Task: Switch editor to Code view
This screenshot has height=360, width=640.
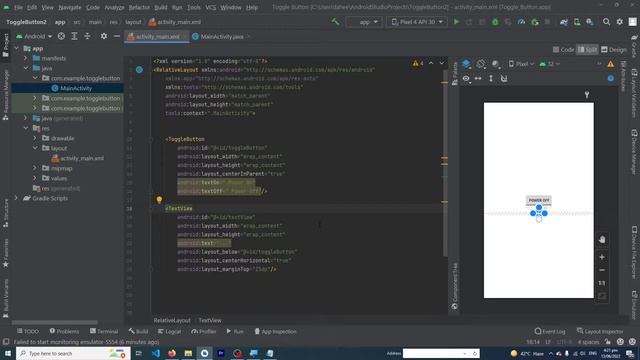Action: (x=563, y=49)
